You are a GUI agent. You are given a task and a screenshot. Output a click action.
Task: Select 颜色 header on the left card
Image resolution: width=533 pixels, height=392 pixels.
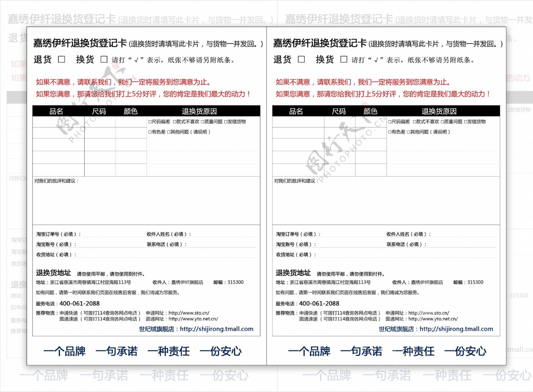[x=131, y=111]
